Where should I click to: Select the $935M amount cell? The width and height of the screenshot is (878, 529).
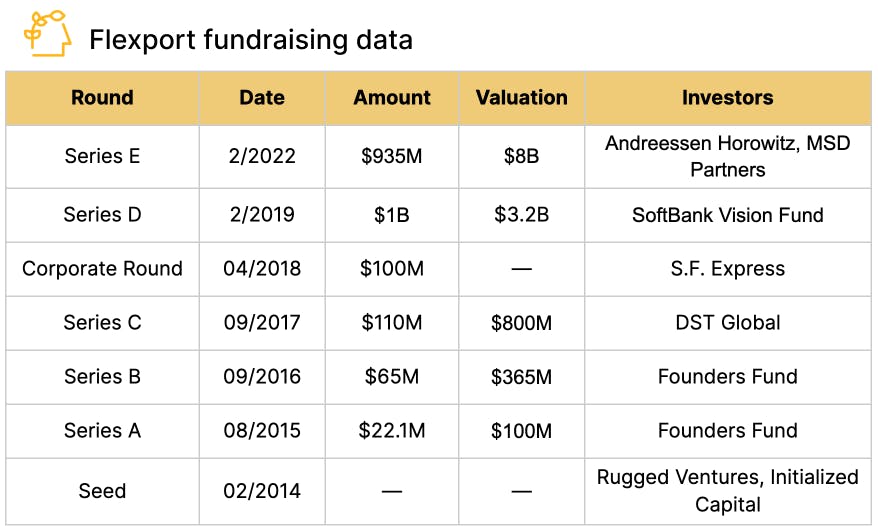[x=392, y=156]
